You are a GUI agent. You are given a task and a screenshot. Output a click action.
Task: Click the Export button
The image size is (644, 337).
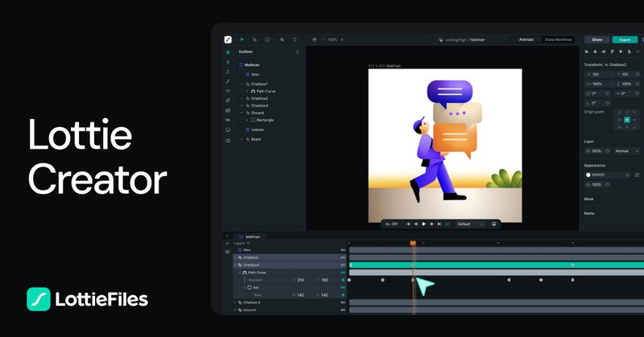625,40
